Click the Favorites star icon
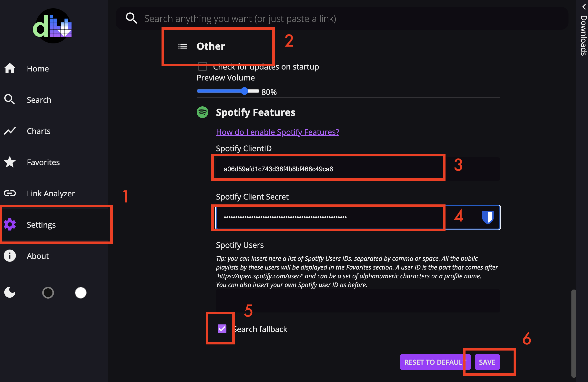The image size is (588, 382). tap(10, 162)
